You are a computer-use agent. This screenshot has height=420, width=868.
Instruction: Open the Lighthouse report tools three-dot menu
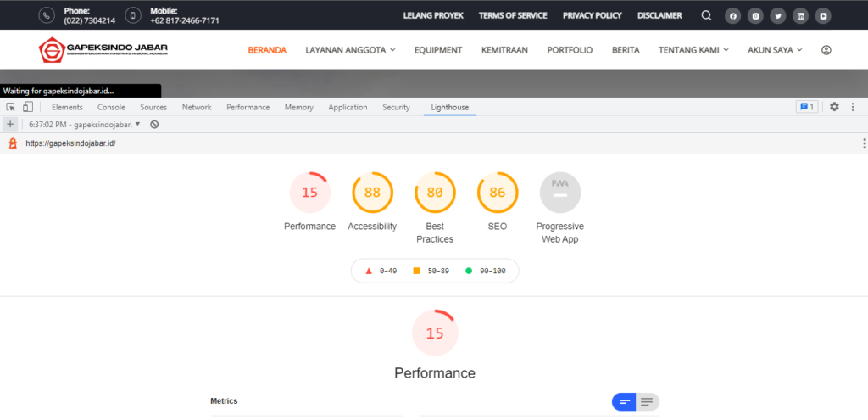[864, 143]
